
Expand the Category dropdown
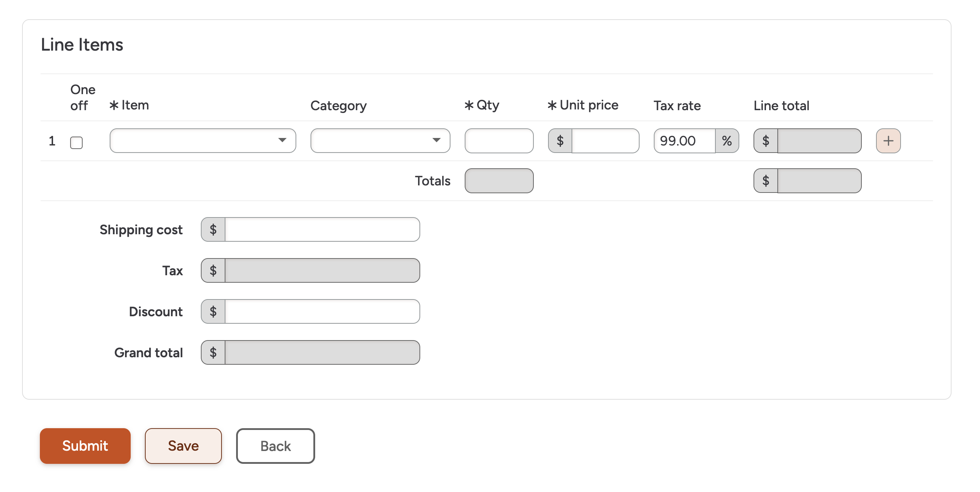(380, 140)
